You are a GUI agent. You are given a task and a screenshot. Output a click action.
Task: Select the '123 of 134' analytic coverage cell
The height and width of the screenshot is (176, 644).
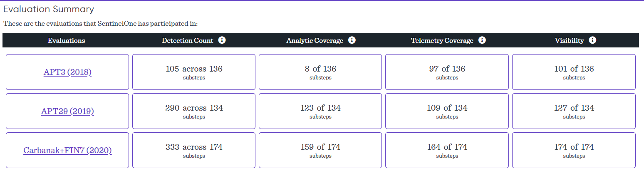pos(320,111)
